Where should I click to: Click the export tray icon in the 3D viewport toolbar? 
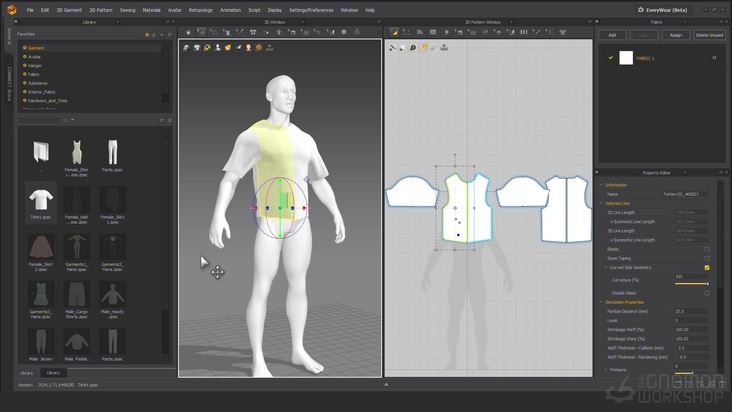pyautogui.click(x=269, y=48)
